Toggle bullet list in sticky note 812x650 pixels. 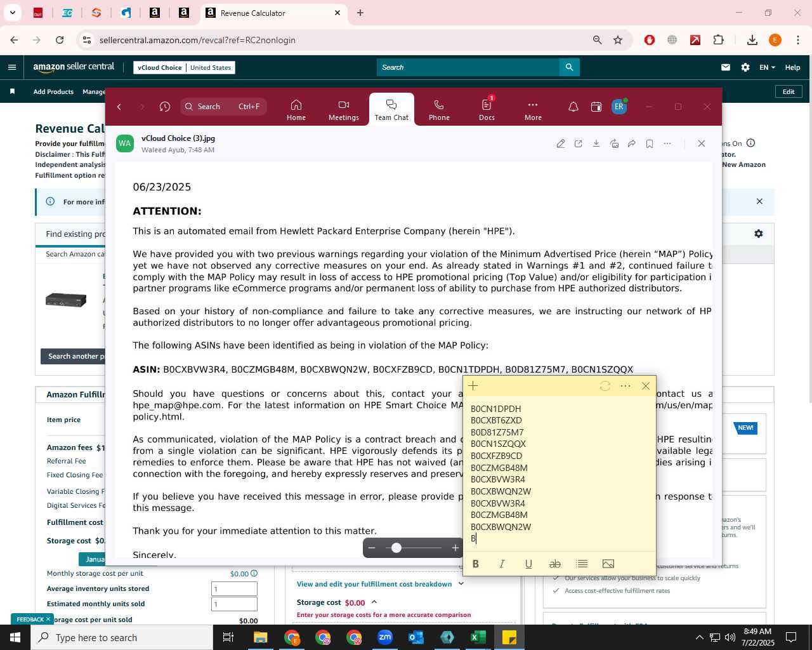(582, 564)
